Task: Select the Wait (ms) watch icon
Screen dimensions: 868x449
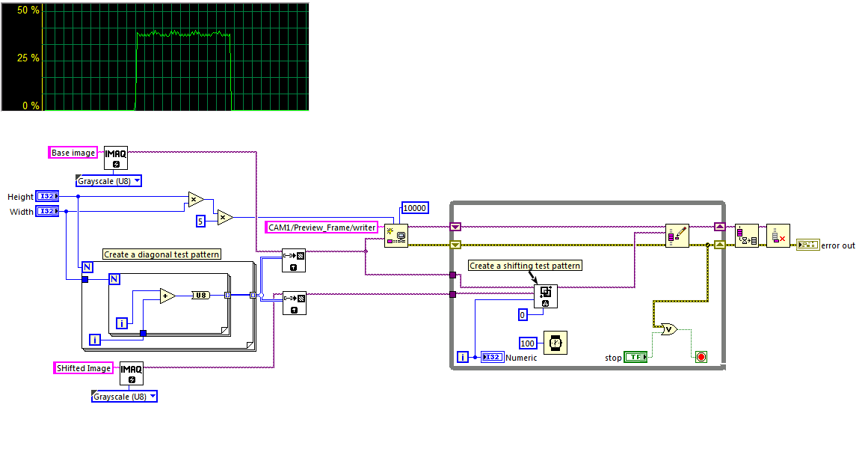Action: [x=555, y=343]
